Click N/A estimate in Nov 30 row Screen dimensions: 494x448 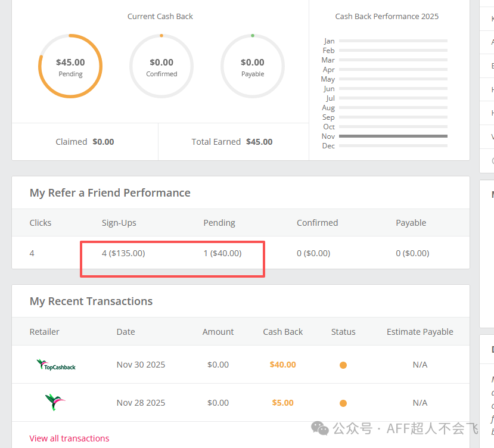(x=420, y=365)
